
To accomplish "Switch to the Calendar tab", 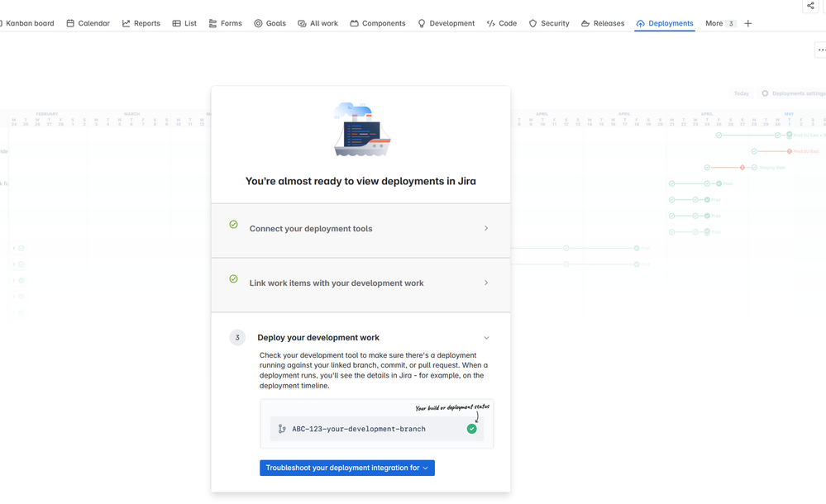I will tap(88, 23).
